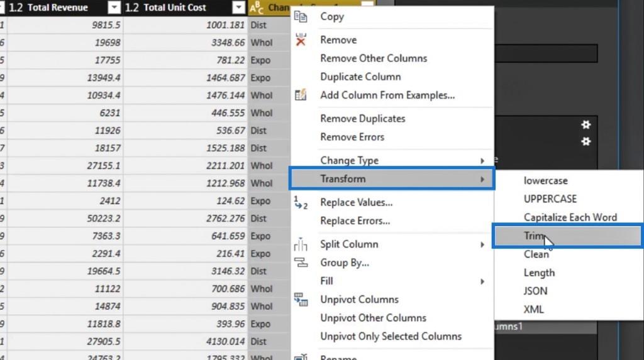Select Group By...

[345, 263]
